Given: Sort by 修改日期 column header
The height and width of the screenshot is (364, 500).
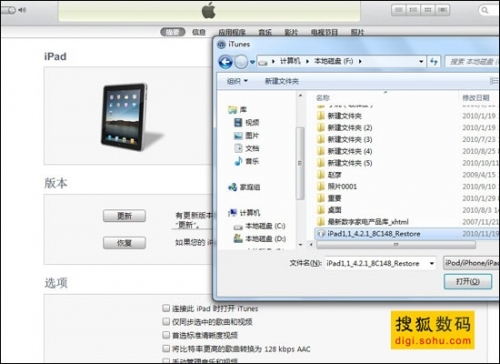Looking at the screenshot, I should point(476,98).
